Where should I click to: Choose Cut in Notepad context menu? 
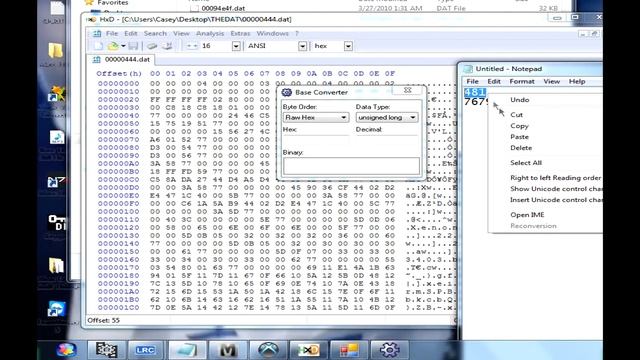(516, 115)
